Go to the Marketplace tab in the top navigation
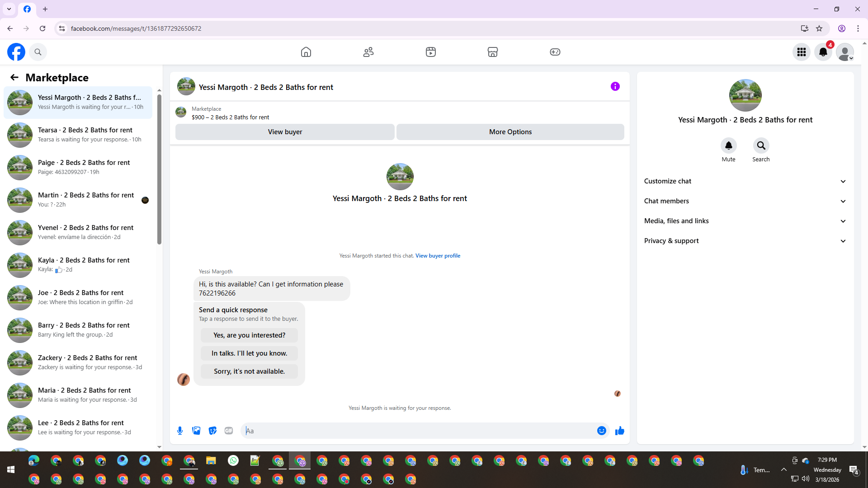Viewport: 868px width, 488px height. (493, 52)
